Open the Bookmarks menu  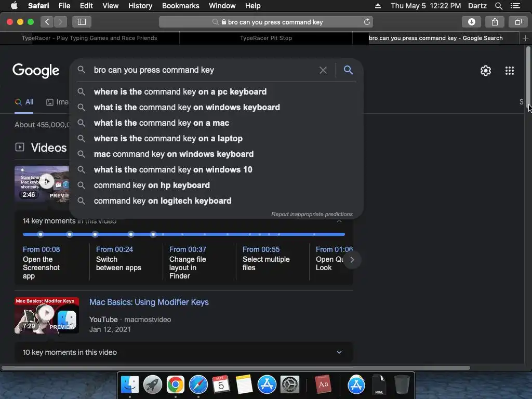click(180, 6)
